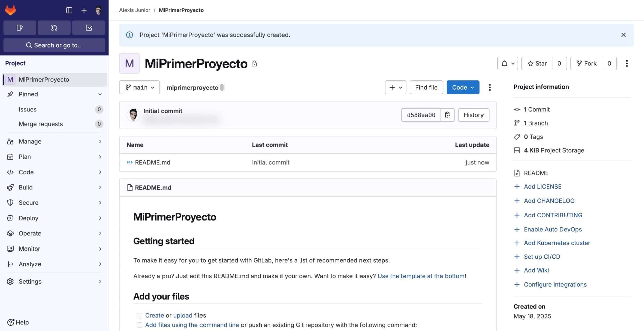Click your avatar in the top bar
Screen dimensions: 644x331
coord(98,10)
